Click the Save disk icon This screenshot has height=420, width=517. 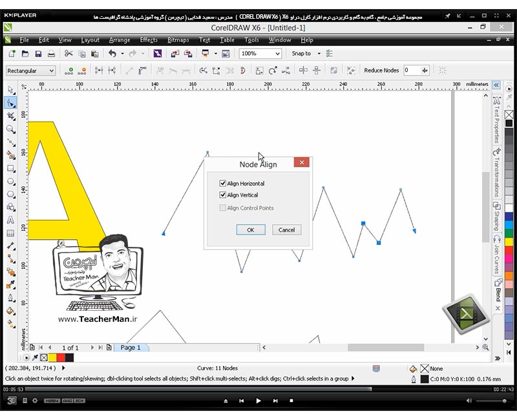38,54
